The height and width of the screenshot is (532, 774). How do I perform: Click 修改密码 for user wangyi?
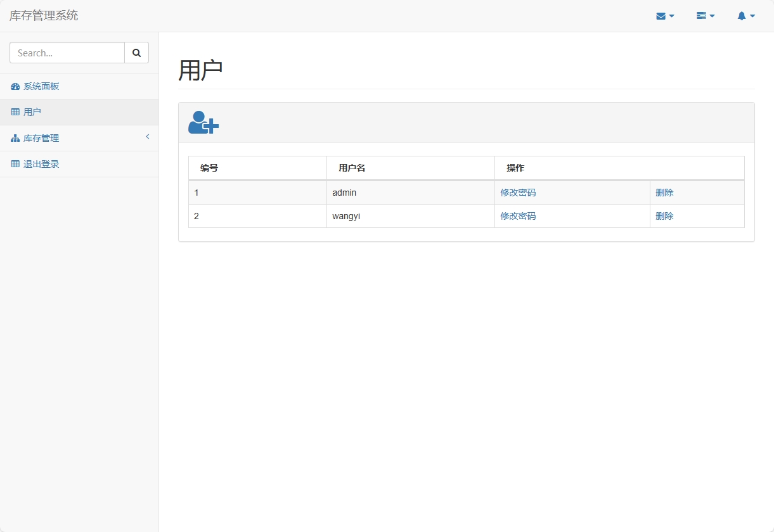tap(518, 216)
